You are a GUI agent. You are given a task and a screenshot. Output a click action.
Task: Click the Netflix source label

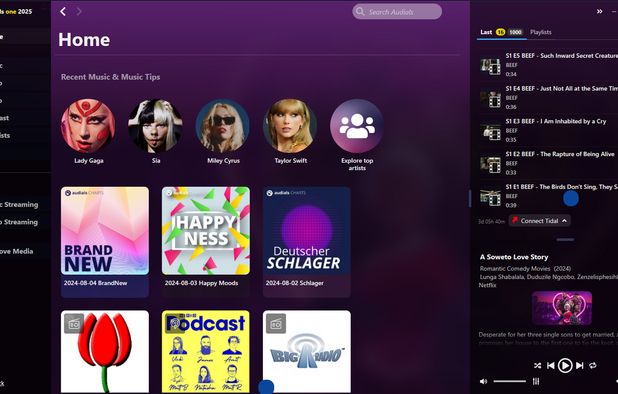click(x=488, y=285)
